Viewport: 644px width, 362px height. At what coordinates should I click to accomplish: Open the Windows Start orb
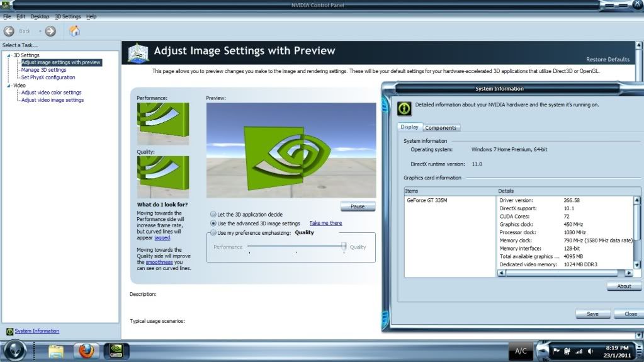[x=14, y=351]
